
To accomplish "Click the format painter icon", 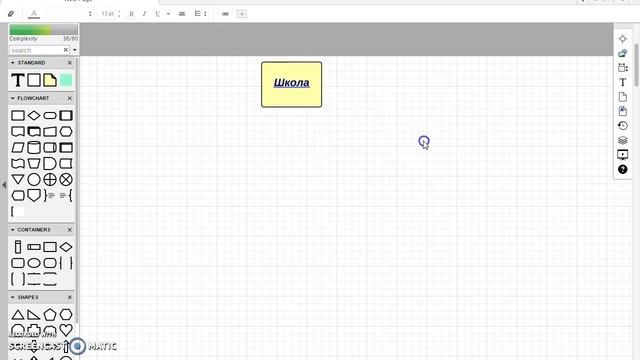I will click(x=11, y=14).
